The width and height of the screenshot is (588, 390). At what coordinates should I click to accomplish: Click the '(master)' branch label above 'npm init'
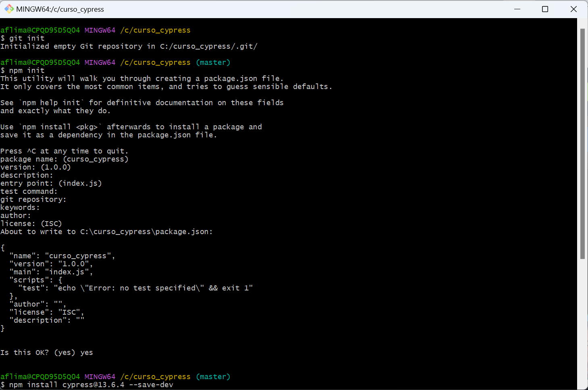pyautogui.click(x=213, y=62)
